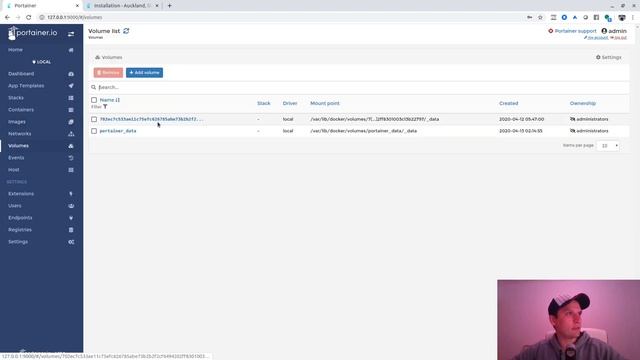Click the Volumes cubes icon
The width and height of the screenshot is (640, 360).
(x=71, y=146)
